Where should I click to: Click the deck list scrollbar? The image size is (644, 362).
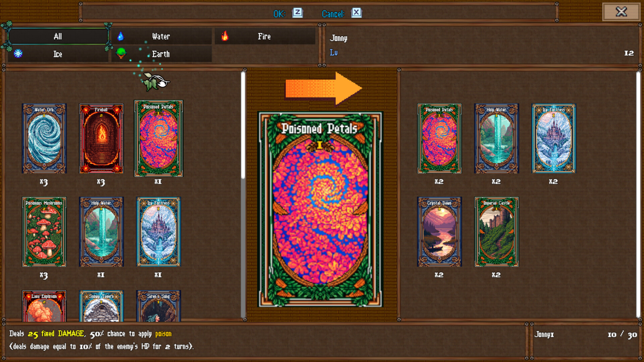point(638,194)
